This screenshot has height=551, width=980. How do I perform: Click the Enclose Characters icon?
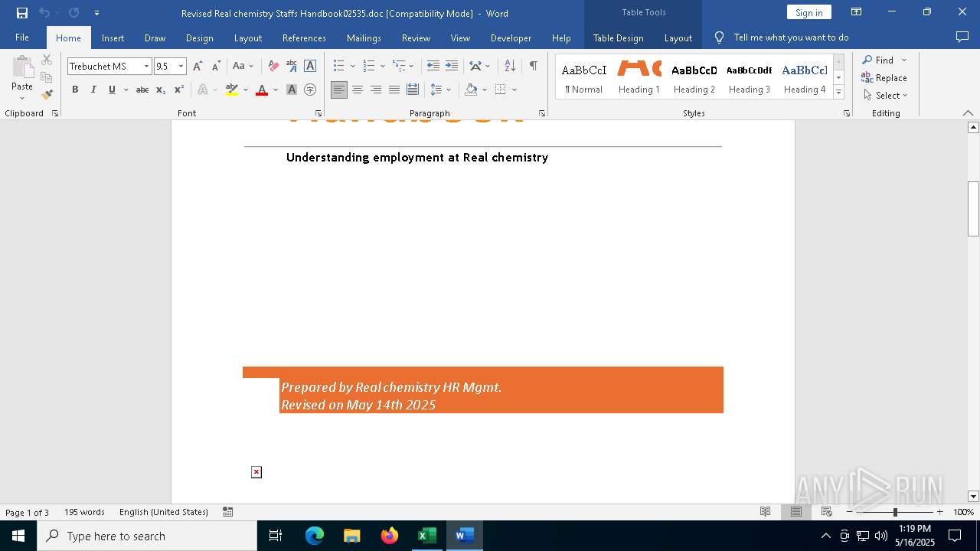point(310,90)
